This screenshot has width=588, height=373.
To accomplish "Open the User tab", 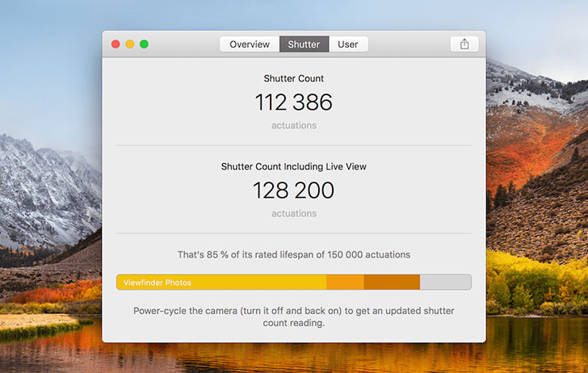I will point(348,44).
